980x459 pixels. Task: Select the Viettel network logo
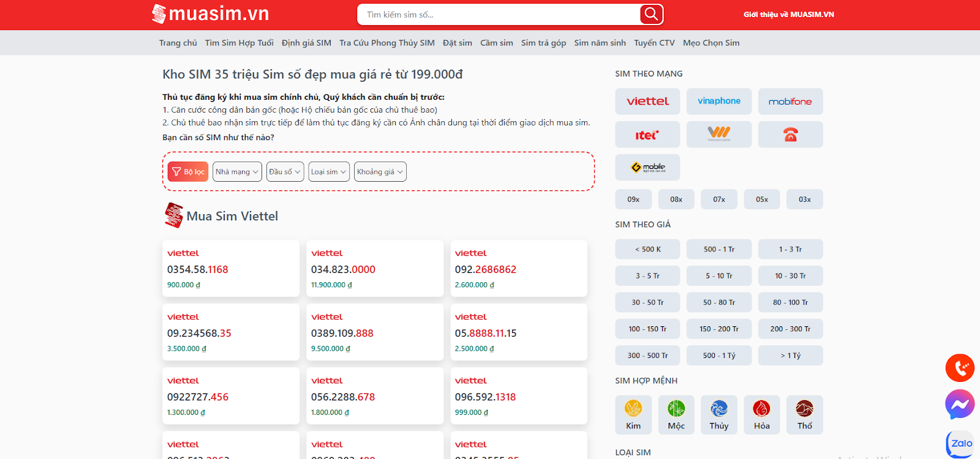(x=647, y=102)
